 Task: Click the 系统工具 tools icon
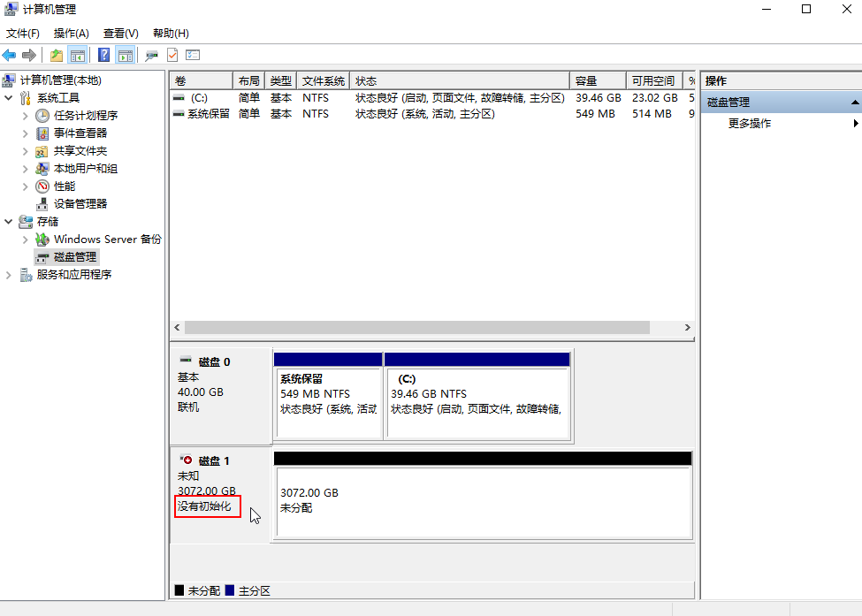[x=26, y=98]
